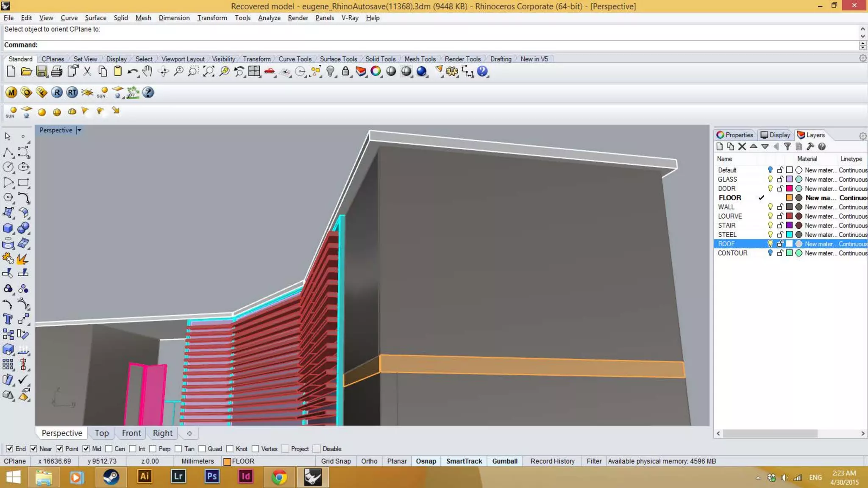Enable the Int osnap checkbox

[133, 449]
